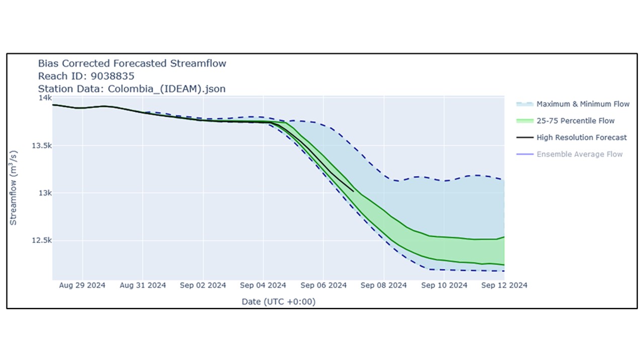This screenshot has width=644, height=362.
Task: Click the 'Sep 02 2024' date tick label
Action: tap(203, 285)
